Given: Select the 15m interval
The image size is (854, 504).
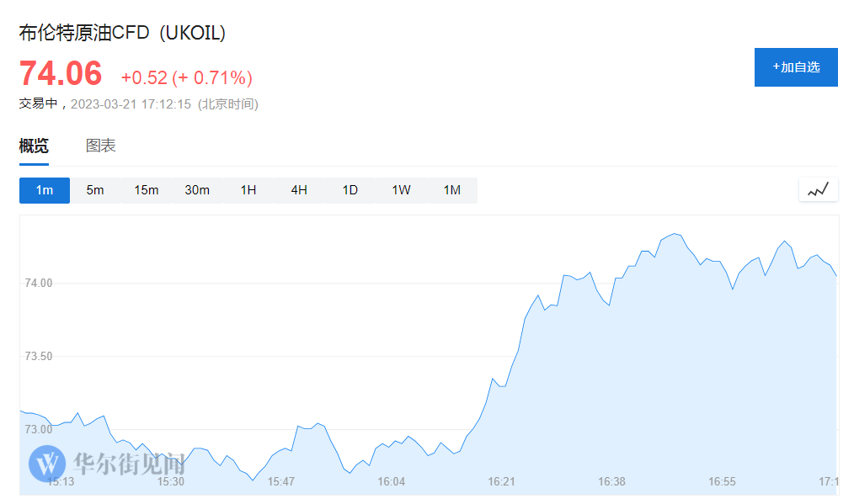Looking at the screenshot, I should click(x=147, y=190).
